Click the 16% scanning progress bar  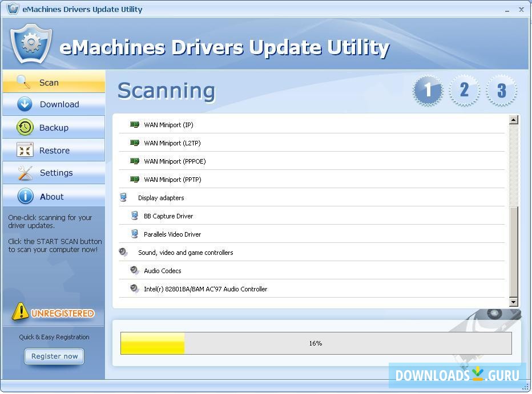coord(316,343)
